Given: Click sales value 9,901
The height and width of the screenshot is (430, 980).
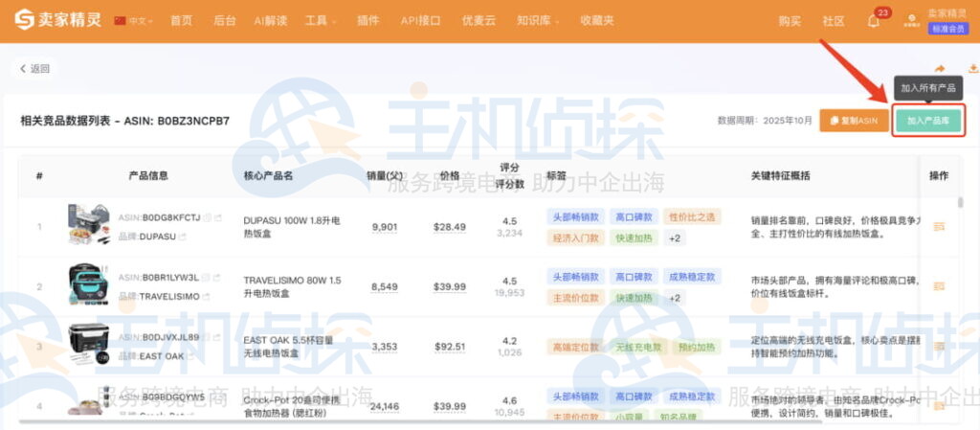Looking at the screenshot, I should coord(385,227).
